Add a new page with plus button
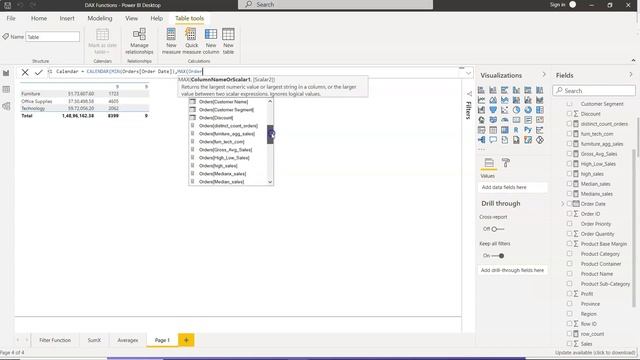This screenshot has height=360, width=640. [186, 340]
